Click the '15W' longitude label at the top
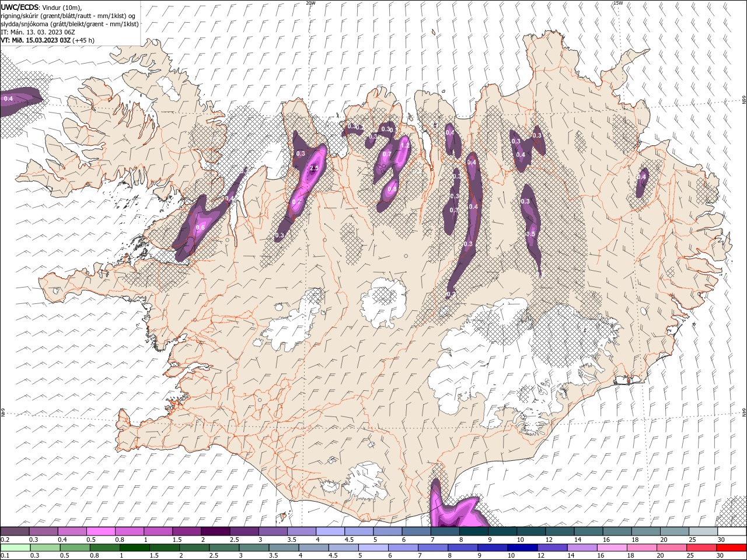Image resolution: width=747 pixels, height=560 pixels. [617, 3]
